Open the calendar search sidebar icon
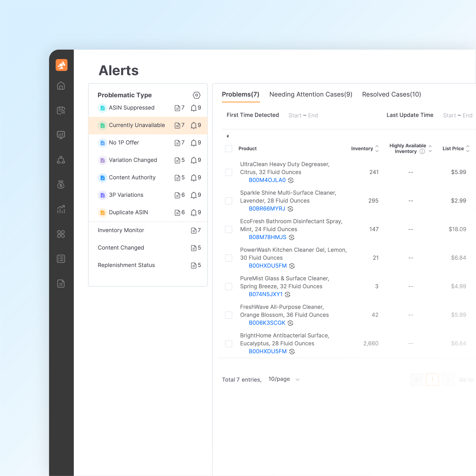The width and height of the screenshot is (476, 476). click(61, 110)
